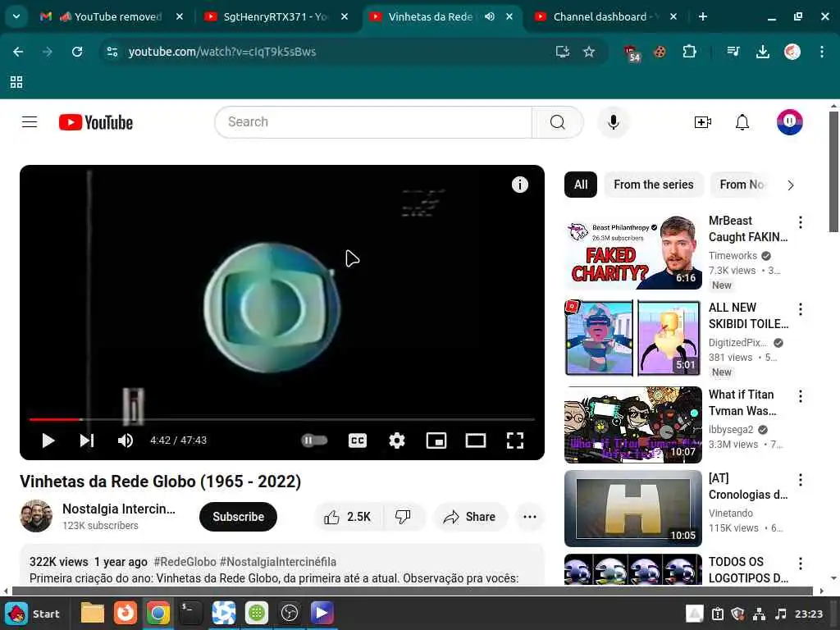Open options for TODOS OS LOGOTIPOS video
The height and width of the screenshot is (630, 840).
pyautogui.click(x=801, y=563)
